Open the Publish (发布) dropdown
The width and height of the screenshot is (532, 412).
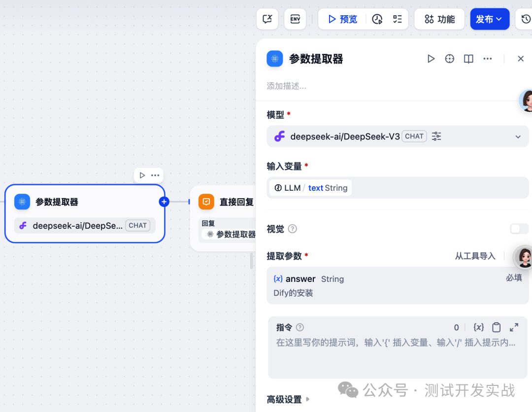pos(490,19)
